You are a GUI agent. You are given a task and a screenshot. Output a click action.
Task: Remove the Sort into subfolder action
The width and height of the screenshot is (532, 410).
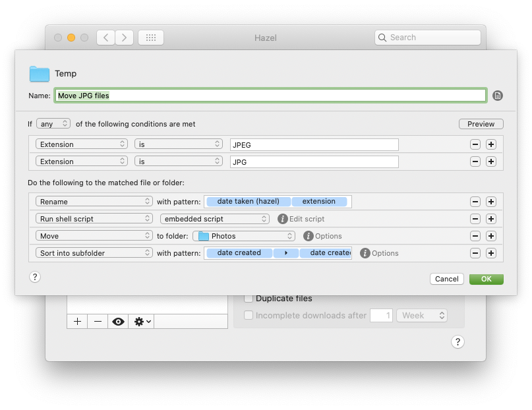(475, 253)
